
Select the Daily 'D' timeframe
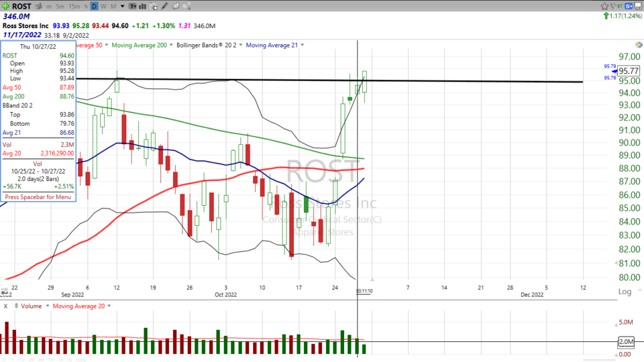pos(95,7)
